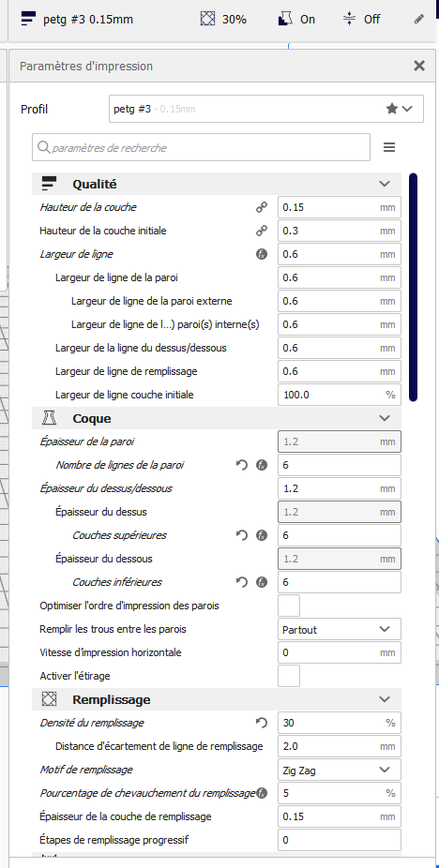Open the Remplir les trous entre les parois dropdown
This screenshot has height=868, width=439.
(340, 629)
